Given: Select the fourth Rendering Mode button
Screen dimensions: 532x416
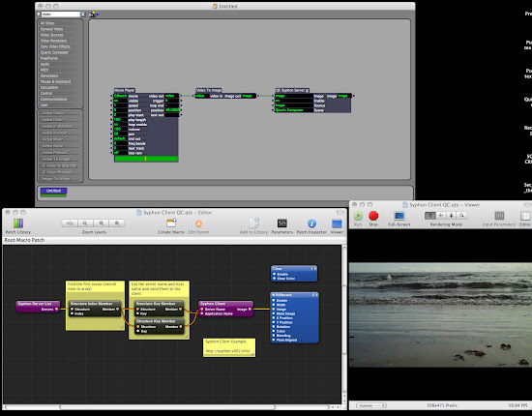Looking at the screenshot, I should [x=461, y=215].
